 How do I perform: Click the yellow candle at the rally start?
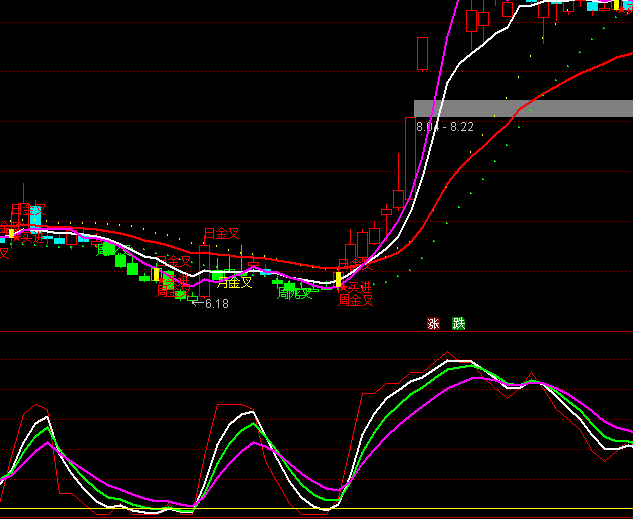coord(338,279)
